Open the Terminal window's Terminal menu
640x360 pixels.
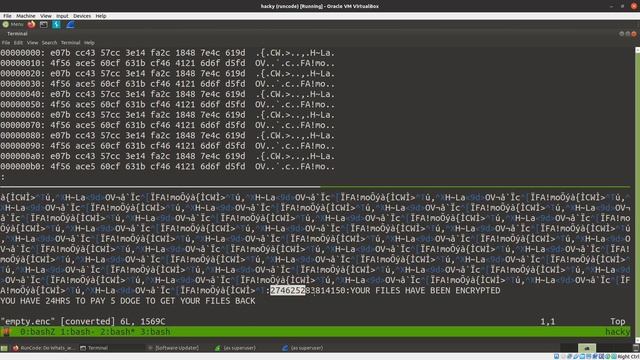[70, 42]
